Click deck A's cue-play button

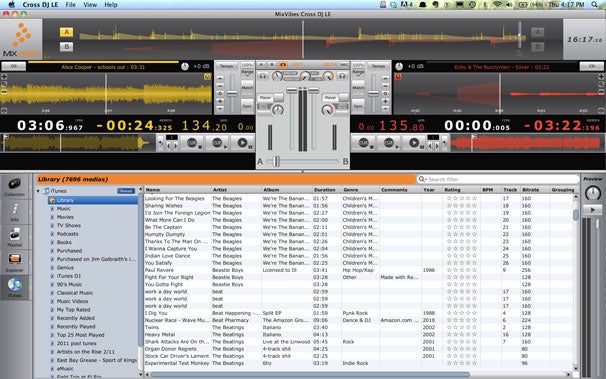point(218,143)
